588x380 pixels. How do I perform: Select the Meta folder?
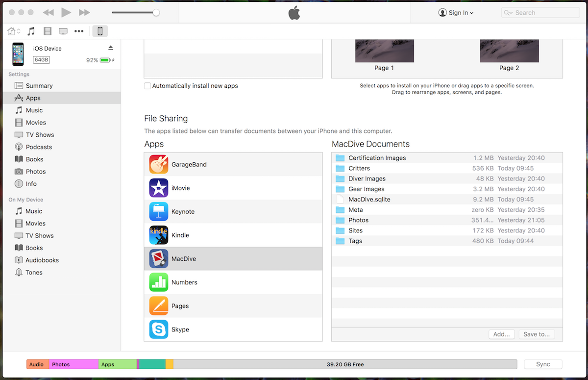point(447,209)
